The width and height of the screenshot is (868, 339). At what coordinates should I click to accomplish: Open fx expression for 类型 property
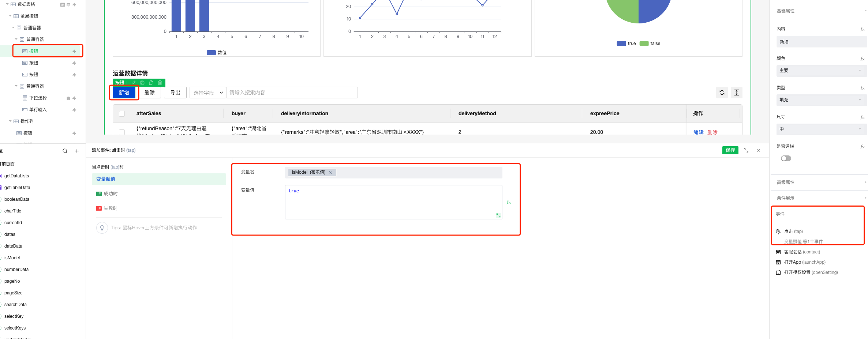pos(863,88)
